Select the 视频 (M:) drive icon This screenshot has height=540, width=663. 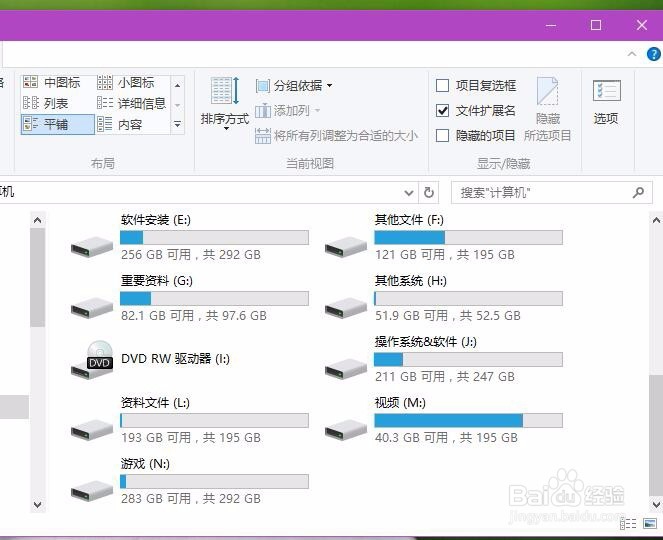(346, 430)
